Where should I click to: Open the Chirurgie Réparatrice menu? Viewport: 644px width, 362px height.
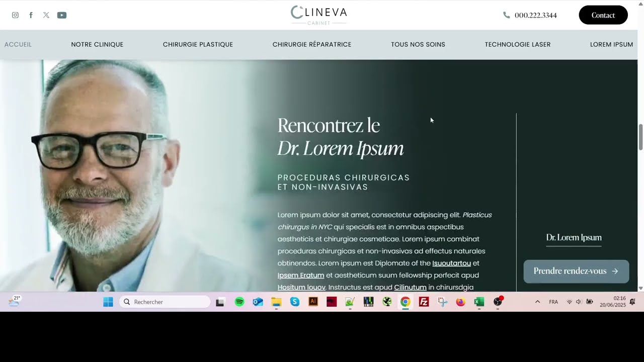point(312,44)
